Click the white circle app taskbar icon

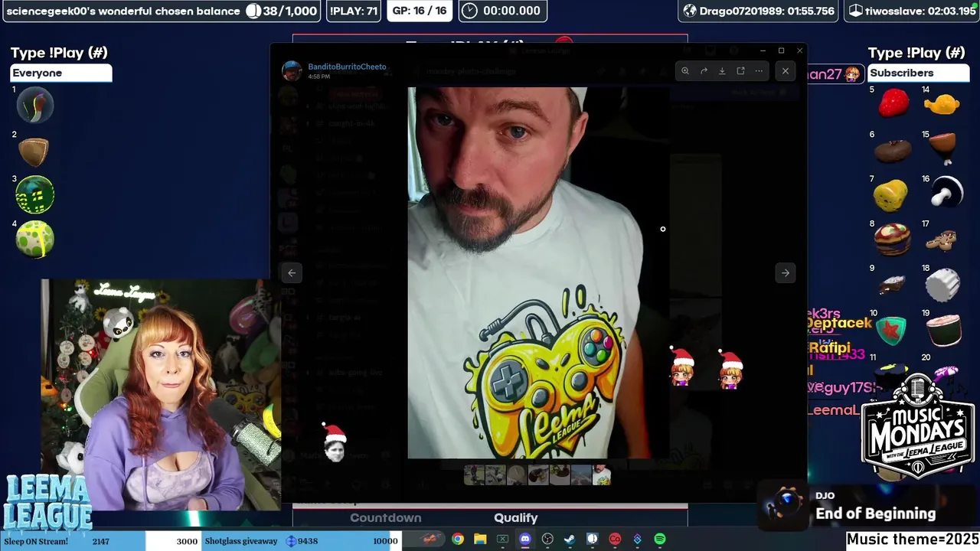tap(592, 540)
